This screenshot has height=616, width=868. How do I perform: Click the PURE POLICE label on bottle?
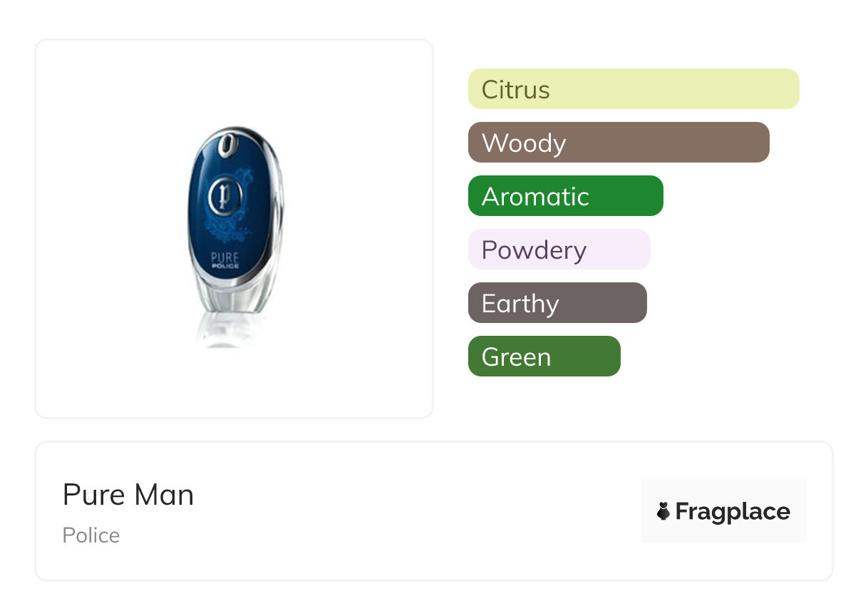pyautogui.click(x=224, y=258)
